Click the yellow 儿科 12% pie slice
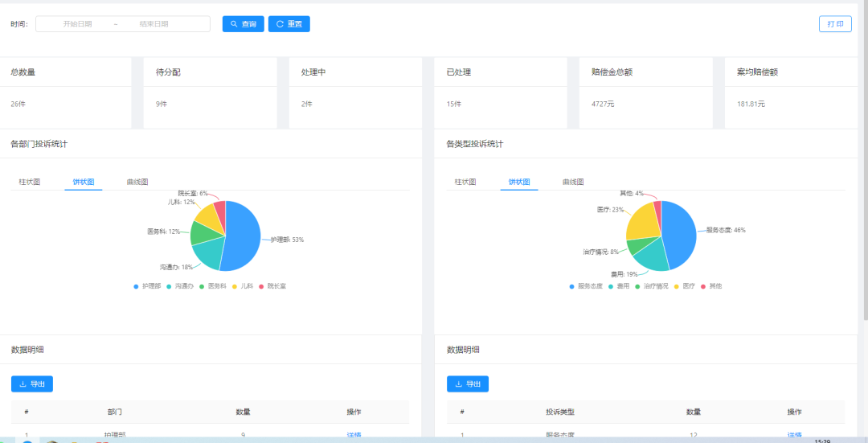Screen dimensions: 868x443 click(207, 216)
